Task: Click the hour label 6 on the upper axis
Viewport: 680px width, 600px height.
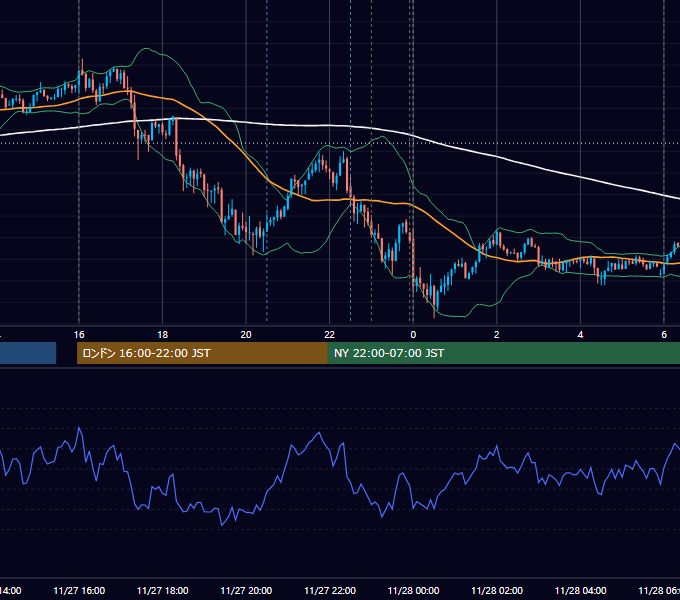Action: point(664,335)
